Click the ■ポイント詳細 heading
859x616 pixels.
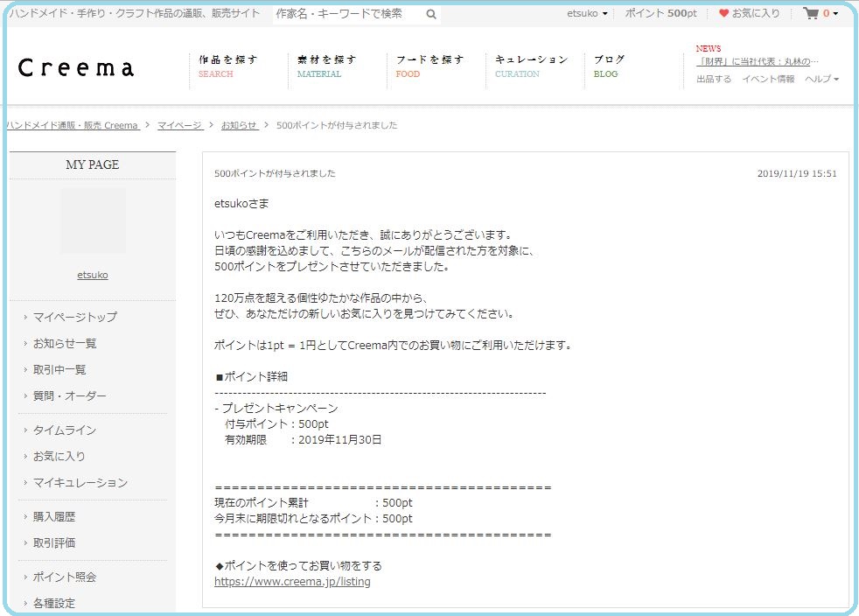(251, 376)
